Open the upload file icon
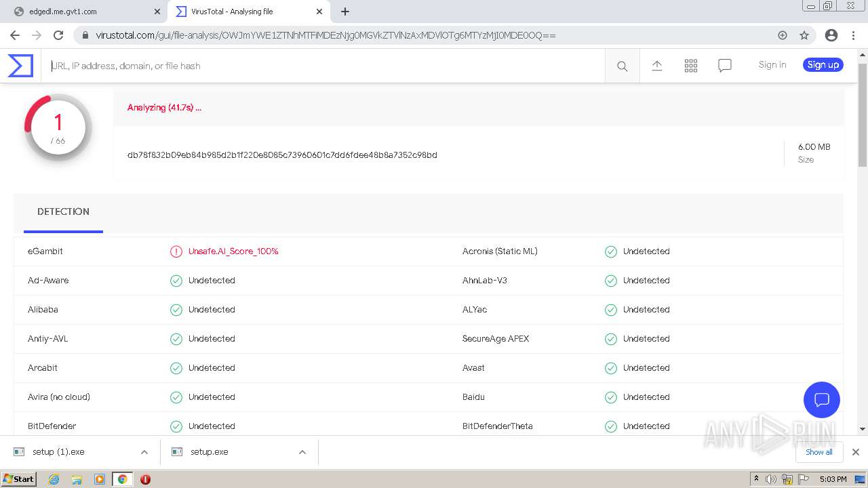This screenshot has height=488, width=868. (656, 65)
